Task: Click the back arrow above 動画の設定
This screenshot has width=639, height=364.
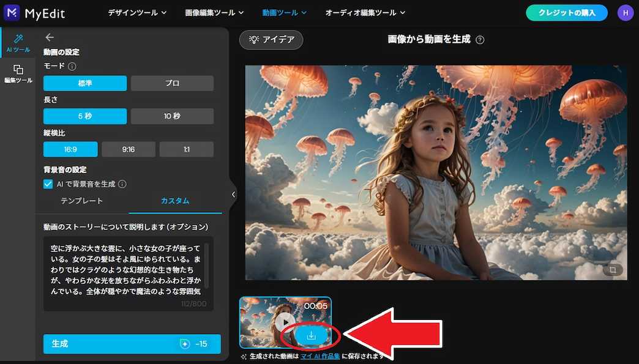Action: [50, 37]
